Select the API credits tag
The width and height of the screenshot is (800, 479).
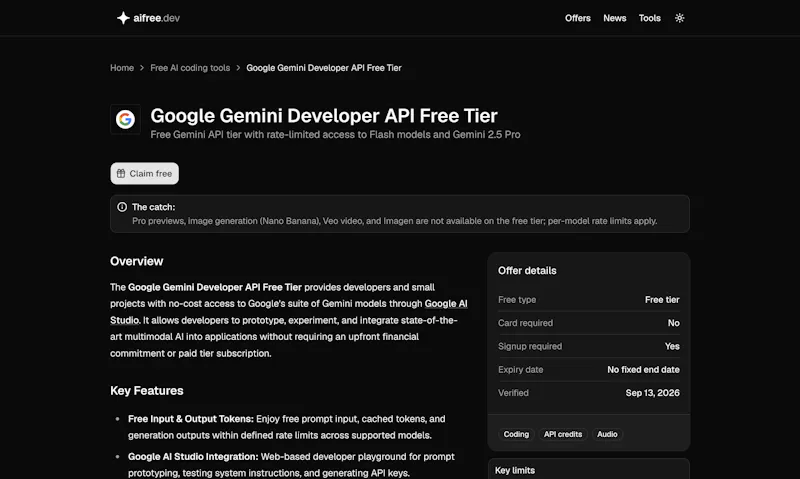(563, 434)
